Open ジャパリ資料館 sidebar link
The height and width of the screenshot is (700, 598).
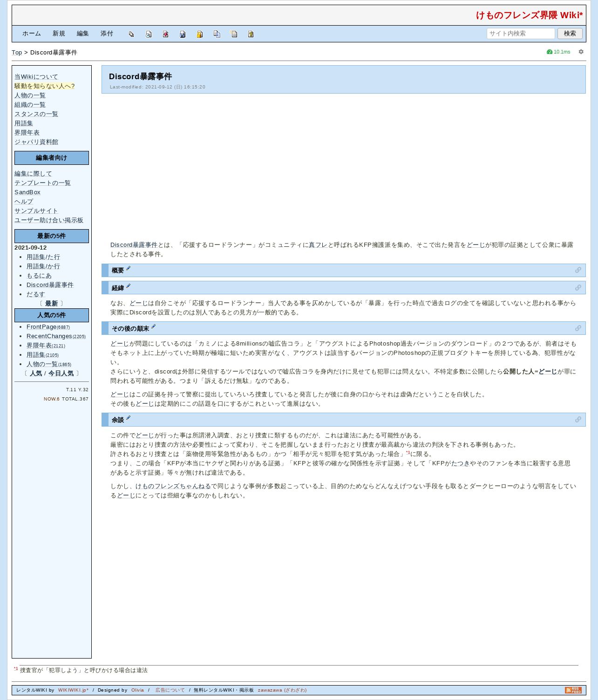click(x=36, y=142)
